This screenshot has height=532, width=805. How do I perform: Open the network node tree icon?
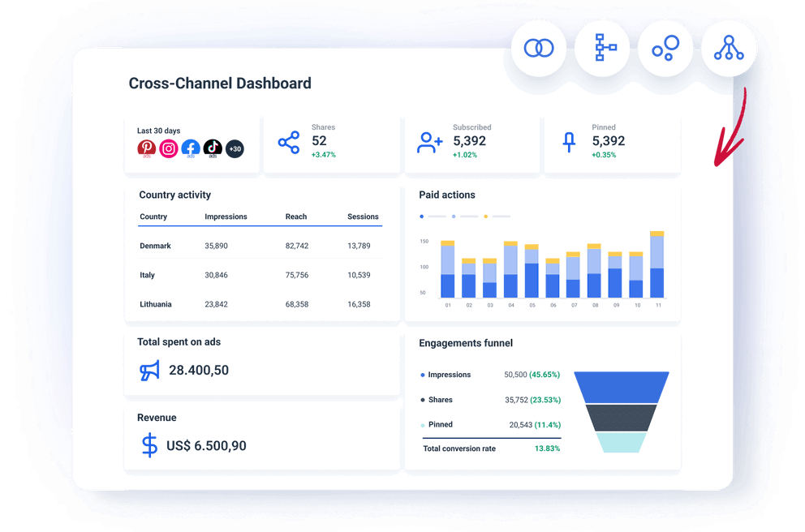[x=729, y=48]
